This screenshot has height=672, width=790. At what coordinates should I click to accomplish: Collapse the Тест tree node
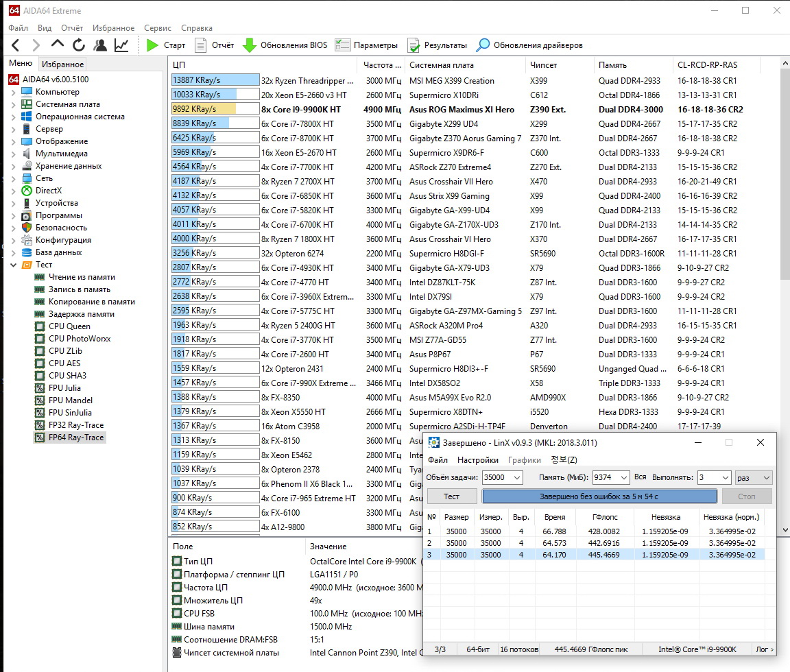(x=14, y=265)
